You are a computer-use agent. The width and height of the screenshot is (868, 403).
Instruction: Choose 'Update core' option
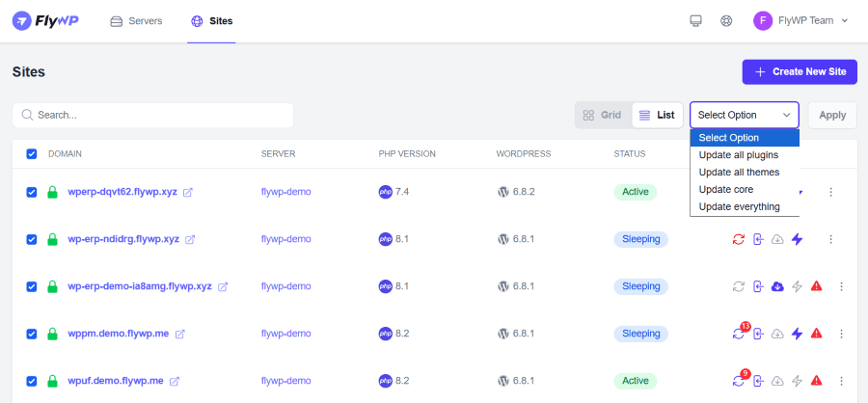(x=745, y=189)
